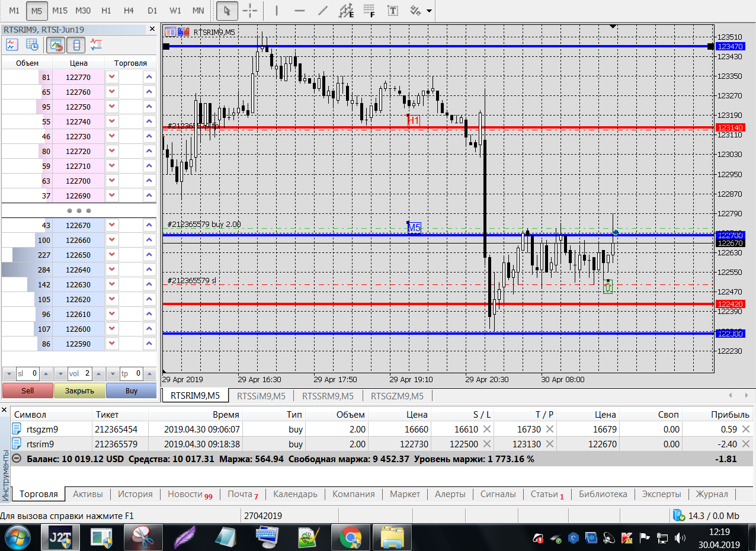Screen dimensions: 756x551
Task: Open the Журнал tab
Action: 712,494
